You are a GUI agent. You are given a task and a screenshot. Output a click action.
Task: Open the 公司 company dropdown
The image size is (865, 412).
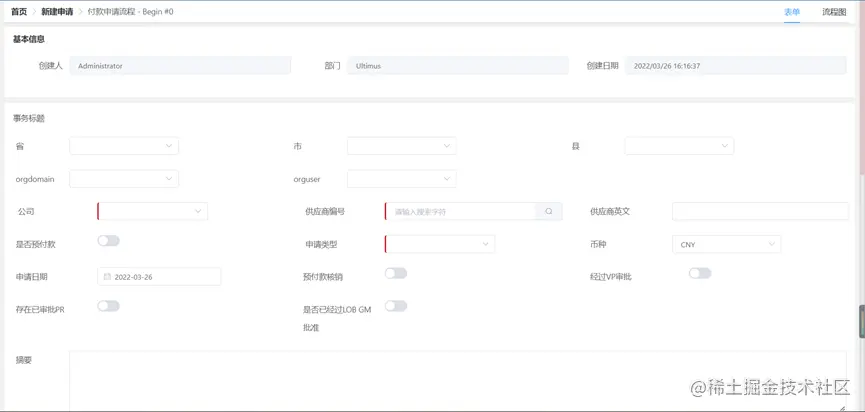point(153,211)
